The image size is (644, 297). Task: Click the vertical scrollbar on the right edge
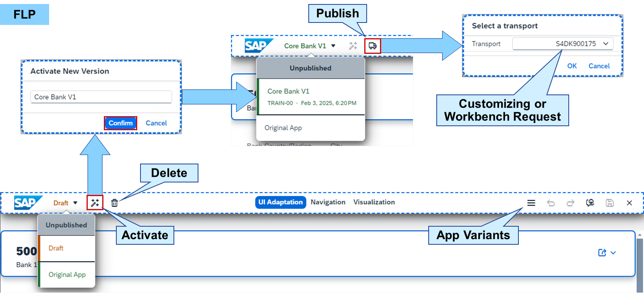(640, 263)
